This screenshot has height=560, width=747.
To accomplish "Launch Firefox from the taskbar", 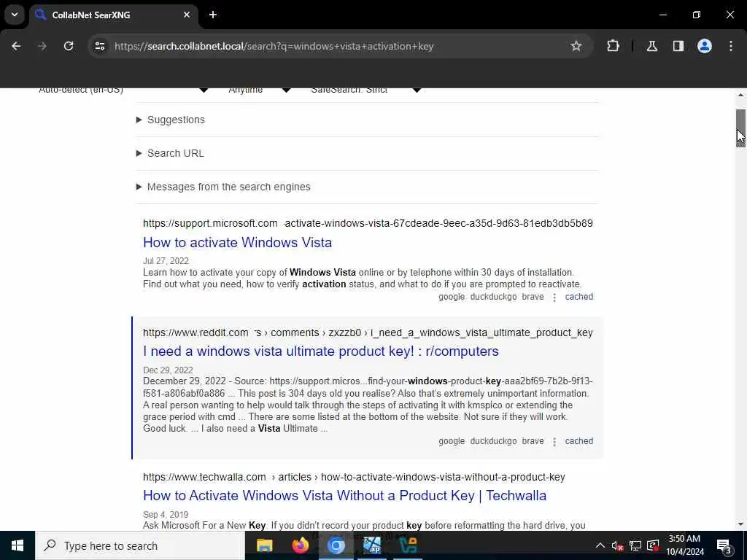I will pyautogui.click(x=300, y=545).
